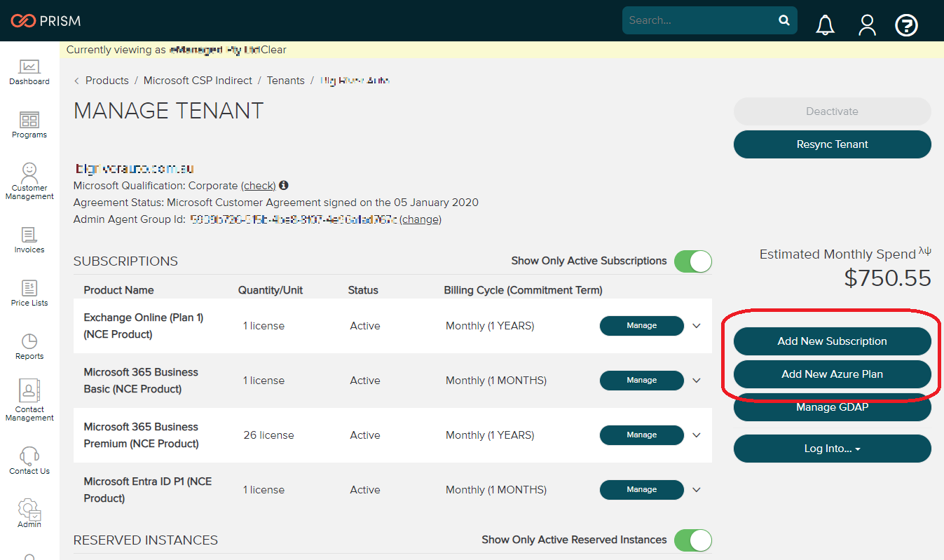Click Estimated Monthly Spend footnote symbol

925,251
